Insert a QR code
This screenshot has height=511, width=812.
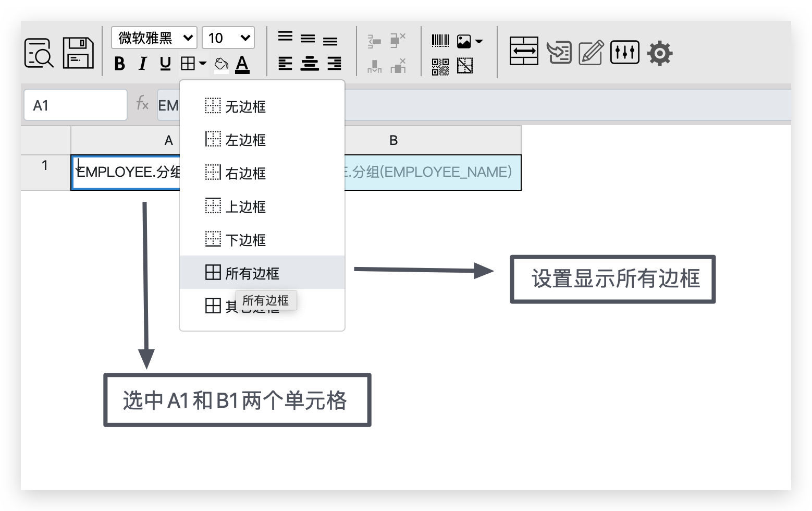click(x=440, y=67)
